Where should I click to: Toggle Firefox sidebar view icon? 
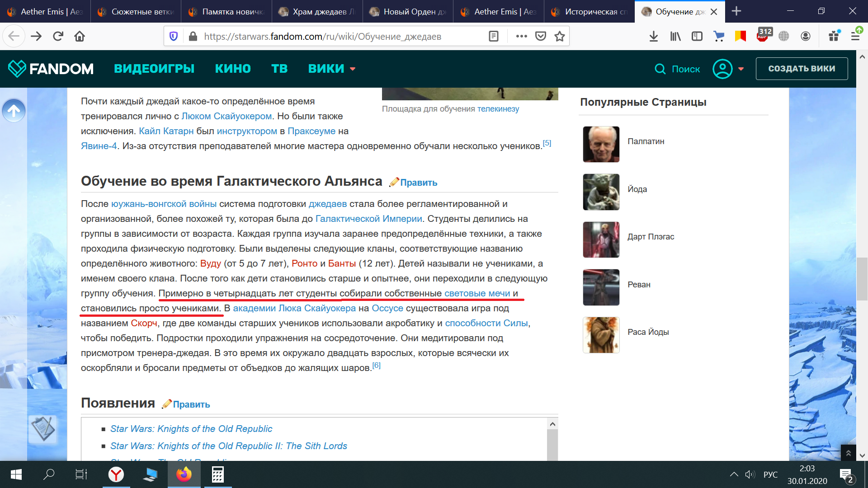pyautogui.click(x=697, y=36)
